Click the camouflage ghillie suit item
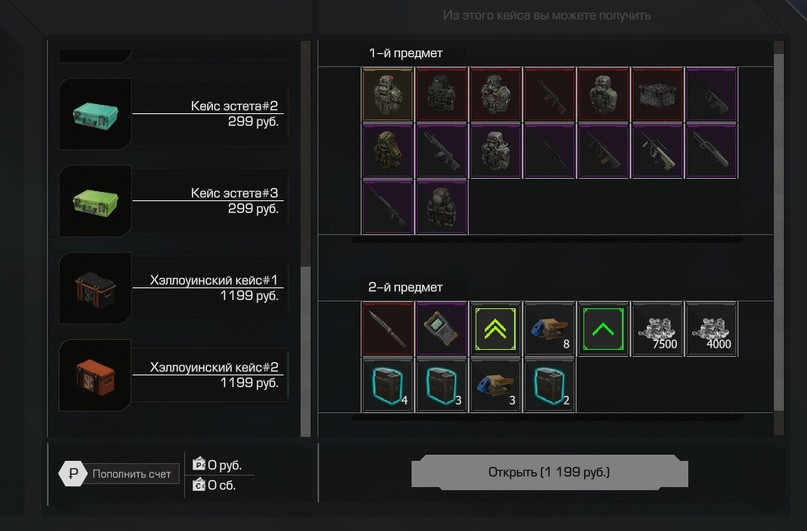 388,150
